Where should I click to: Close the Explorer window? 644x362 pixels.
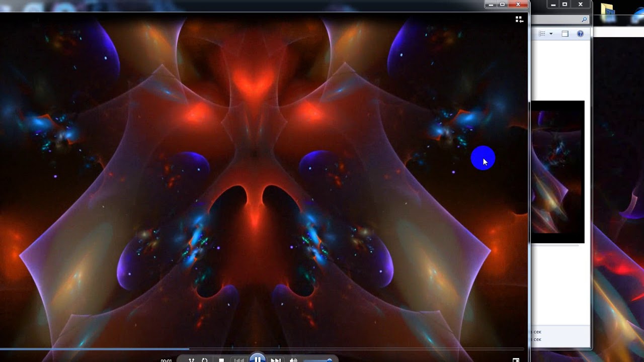[581, 5]
